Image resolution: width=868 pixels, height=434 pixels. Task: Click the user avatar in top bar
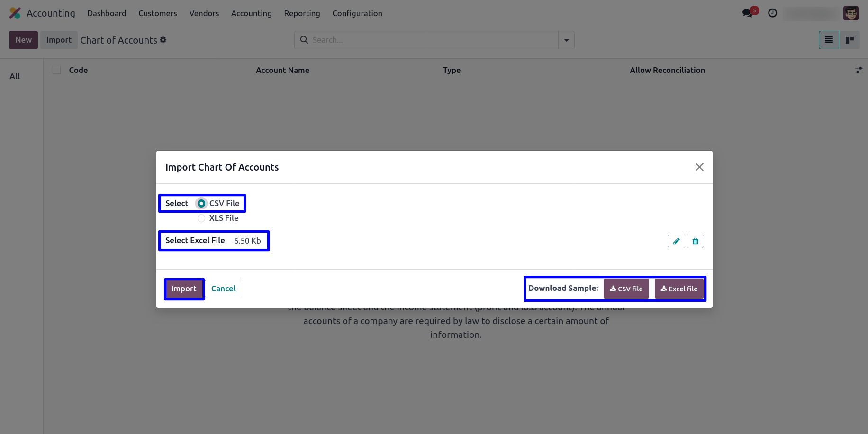851,13
